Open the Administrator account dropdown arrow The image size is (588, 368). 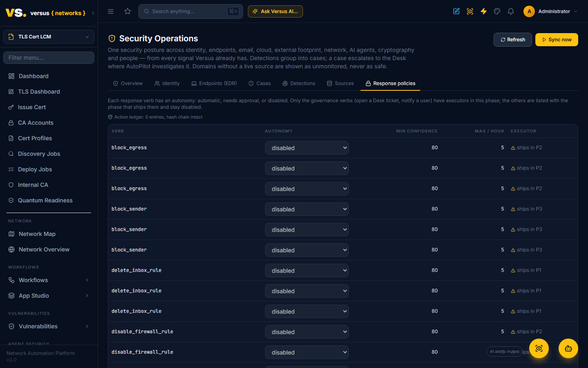[576, 11]
